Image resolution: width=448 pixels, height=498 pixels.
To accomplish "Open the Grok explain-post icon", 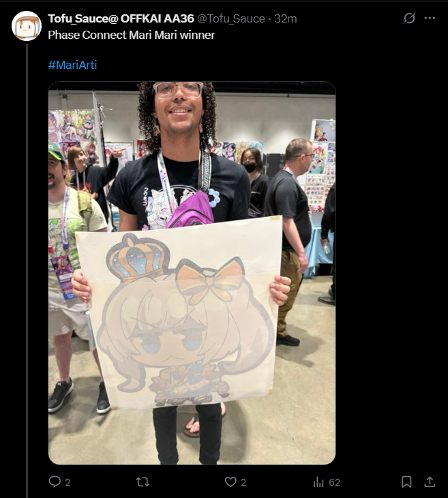I will 409,18.
